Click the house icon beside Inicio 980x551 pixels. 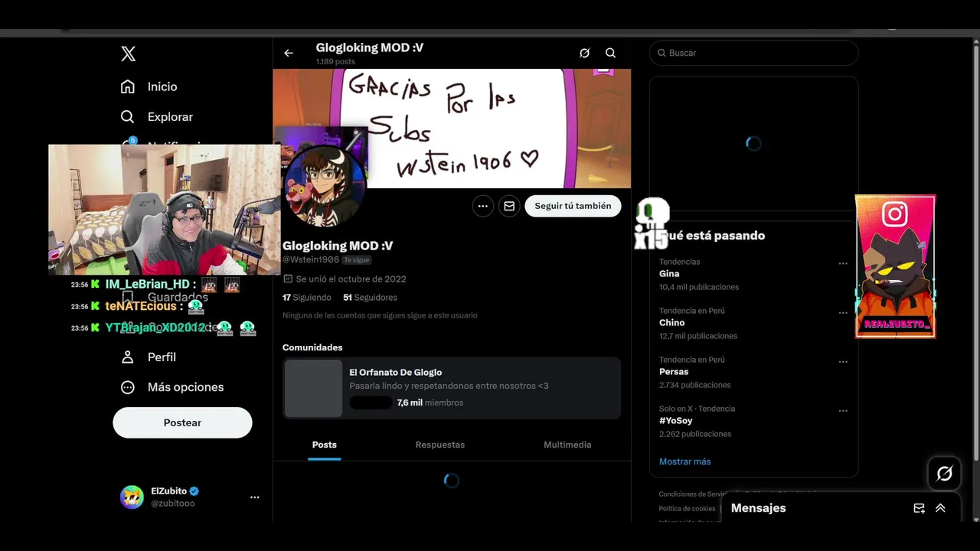coord(128,86)
